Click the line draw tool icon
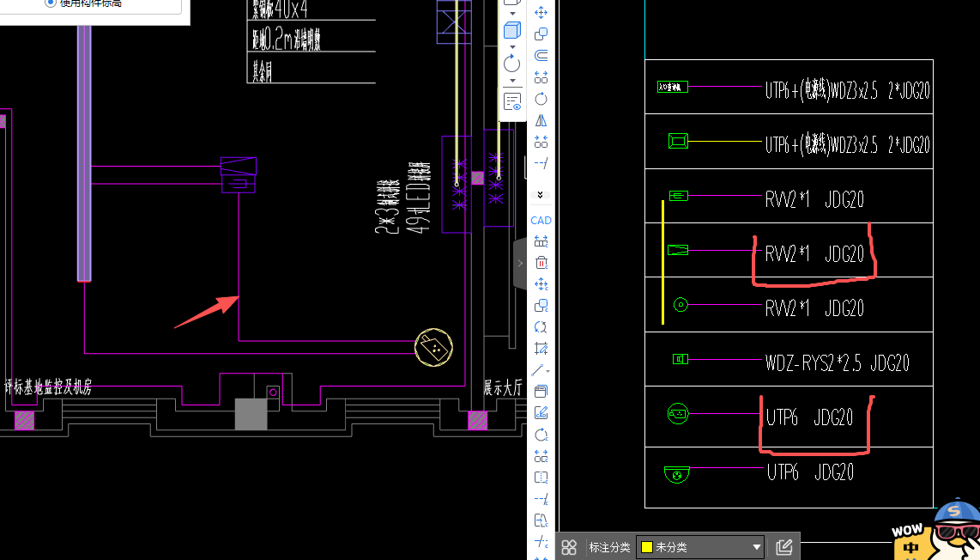 pyautogui.click(x=541, y=370)
